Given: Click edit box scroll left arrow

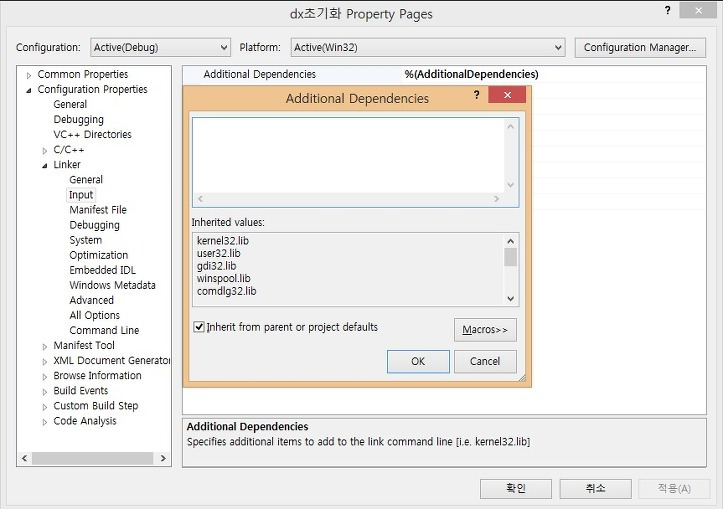Looking at the screenshot, I should pos(200,199).
